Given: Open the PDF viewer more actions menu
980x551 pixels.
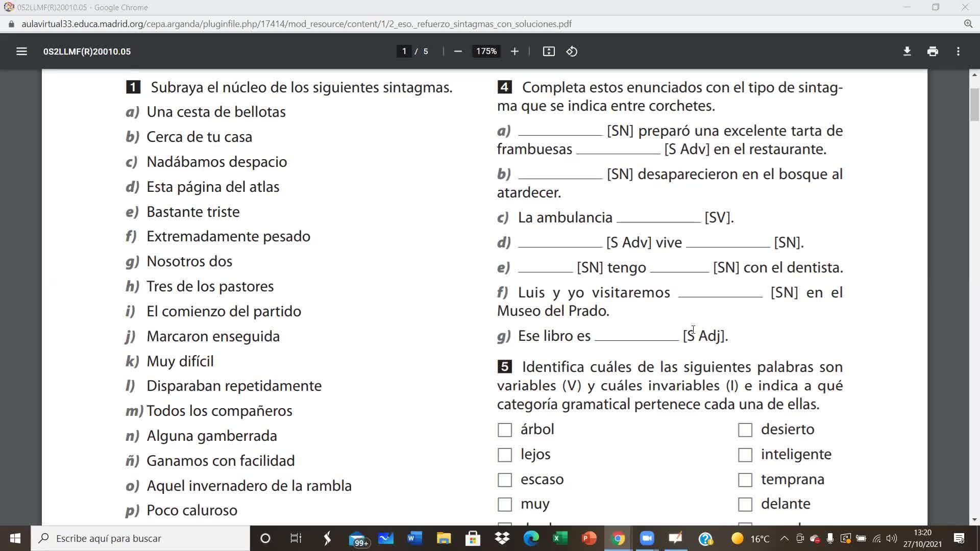Looking at the screenshot, I should [958, 52].
